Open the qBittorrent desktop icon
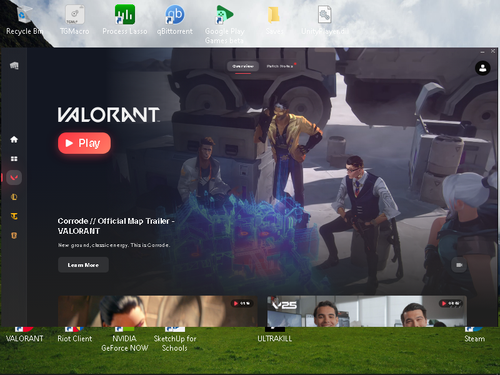This screenshot has width=500, height=375. tap(175, 20)
